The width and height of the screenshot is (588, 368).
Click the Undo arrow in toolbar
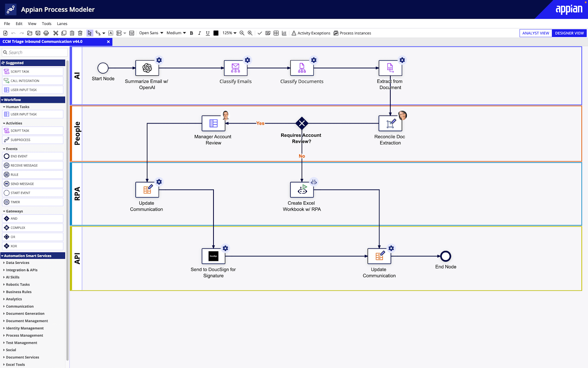click(14, 33)
